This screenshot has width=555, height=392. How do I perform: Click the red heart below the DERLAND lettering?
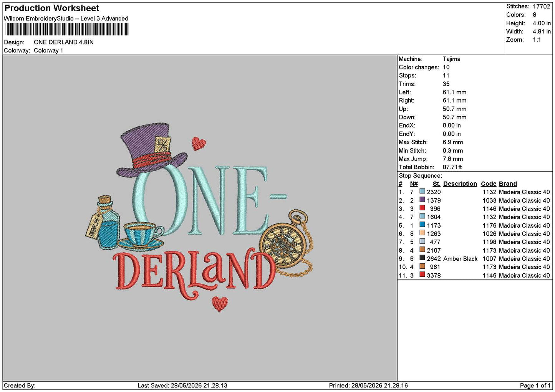click(220, 304)
